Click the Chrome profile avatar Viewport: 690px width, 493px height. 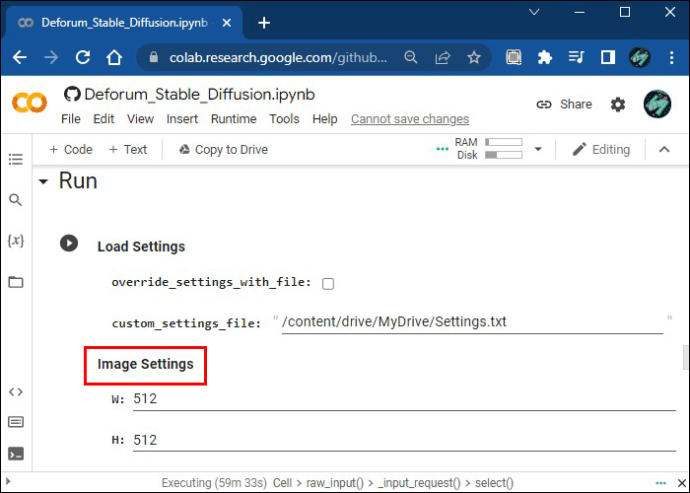tap(639, 57)
